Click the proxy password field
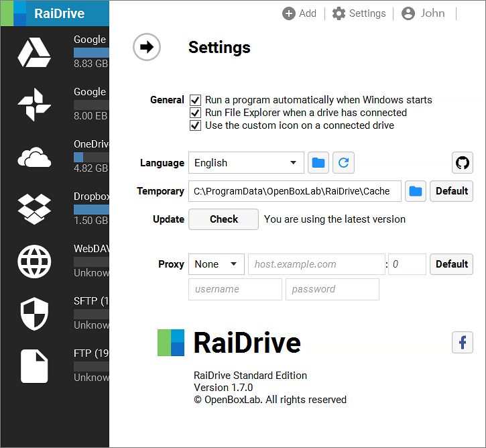Image resolution: width=486 pixels, height=448 pixels. coord(332,289)
